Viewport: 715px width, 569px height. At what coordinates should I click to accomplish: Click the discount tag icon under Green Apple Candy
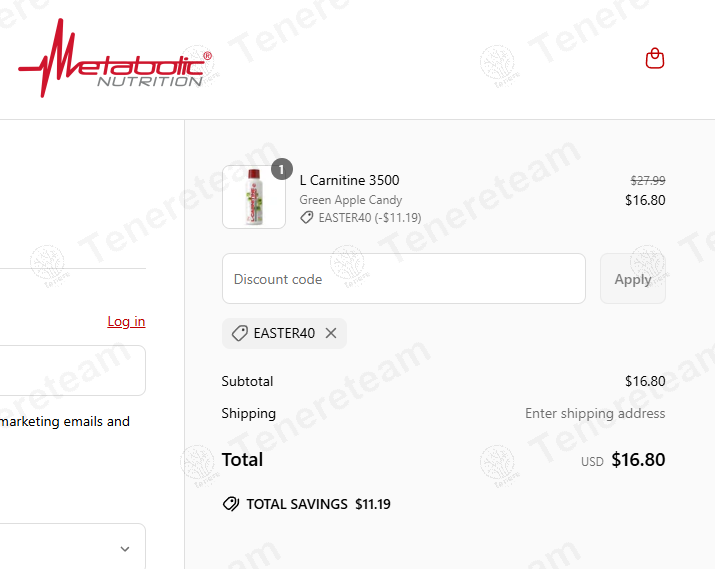[307, 217]
